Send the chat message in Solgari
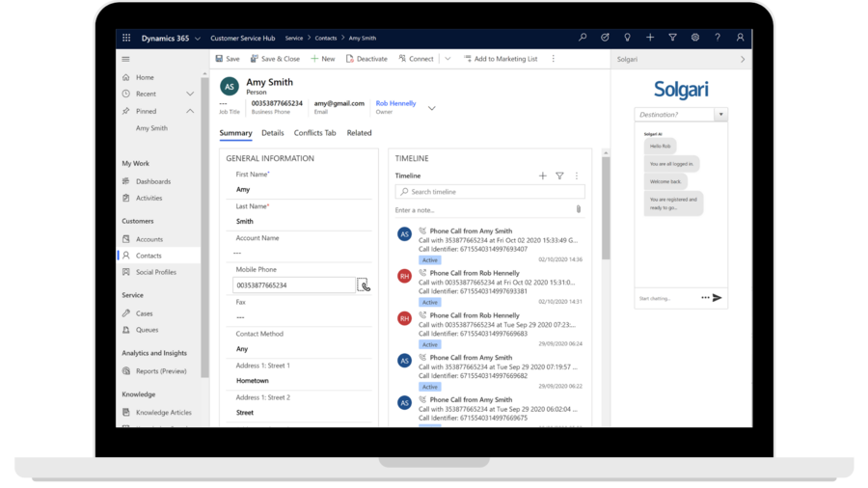The image size is (868, 488). 718,298
